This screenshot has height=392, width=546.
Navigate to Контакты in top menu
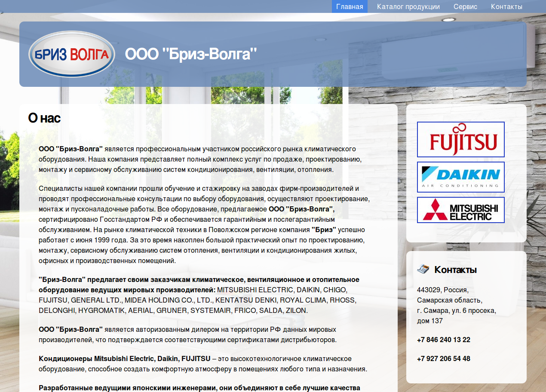coord(506,6)
